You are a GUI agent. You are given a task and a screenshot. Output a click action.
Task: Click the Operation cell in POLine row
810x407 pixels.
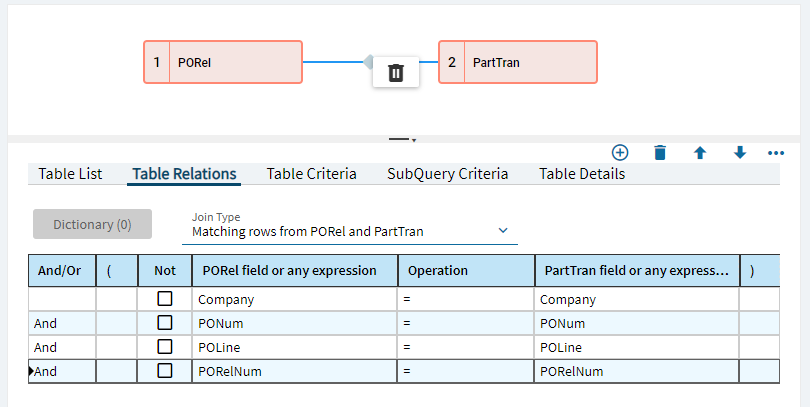pyautogui.click(x=466, y=347)
